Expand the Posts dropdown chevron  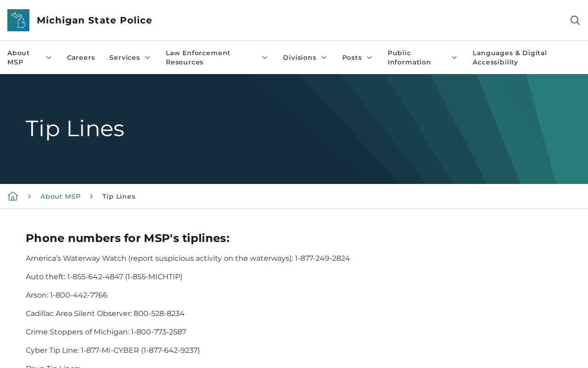[x=369, y=57]
